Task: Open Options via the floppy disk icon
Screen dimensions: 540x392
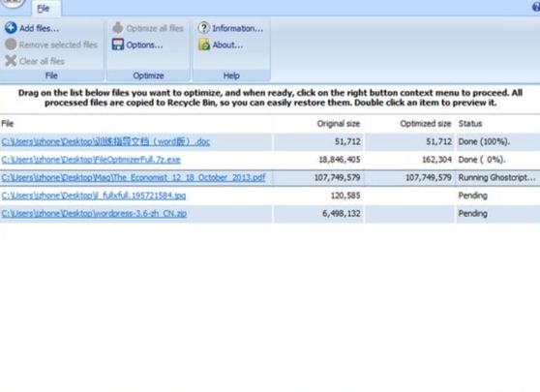Action: coord(118,45)
